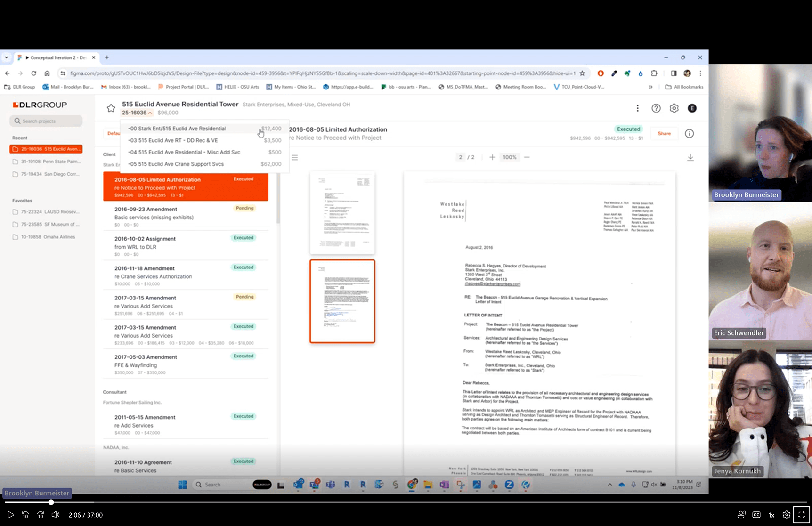Open the Chrome extensions puzzle icon
Viewport: 812px width, 526px height.
pyautogui.click(x=654, y=73)
